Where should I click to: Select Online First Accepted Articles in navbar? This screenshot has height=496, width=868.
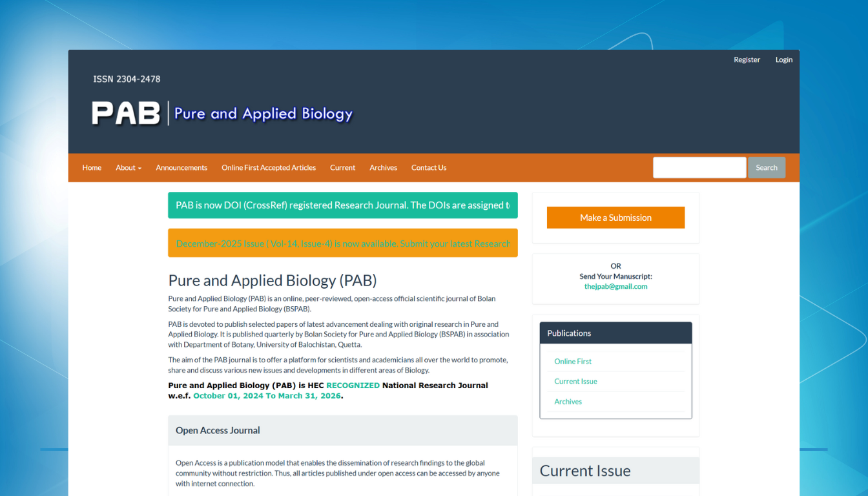coord(269,168)
